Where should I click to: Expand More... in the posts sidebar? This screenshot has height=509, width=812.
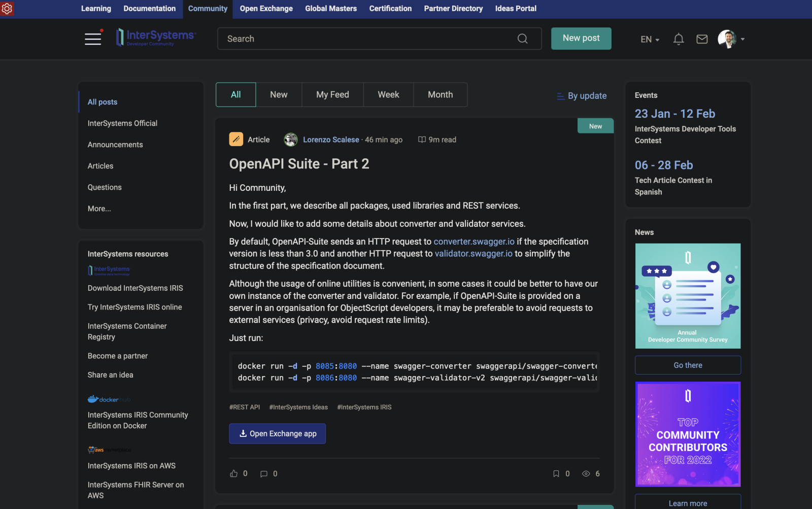pyautogui.click(x=99, y=209)
